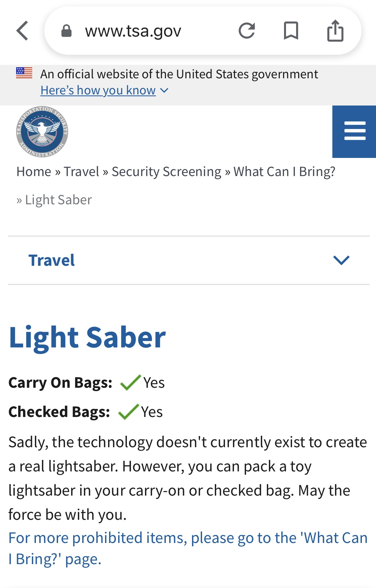Click the TSA seal logo
The width and height of the screenshot is (376, 588).
(42, 131)
